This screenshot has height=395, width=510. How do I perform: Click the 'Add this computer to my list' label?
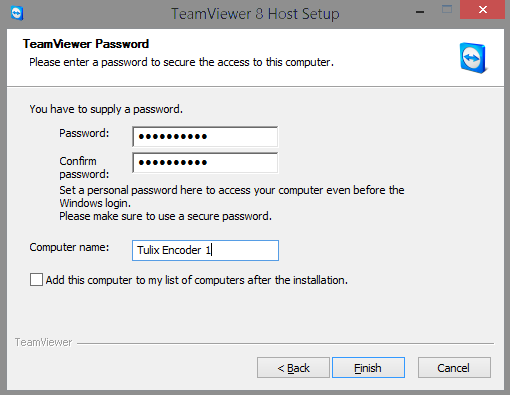tap(197, 280)
